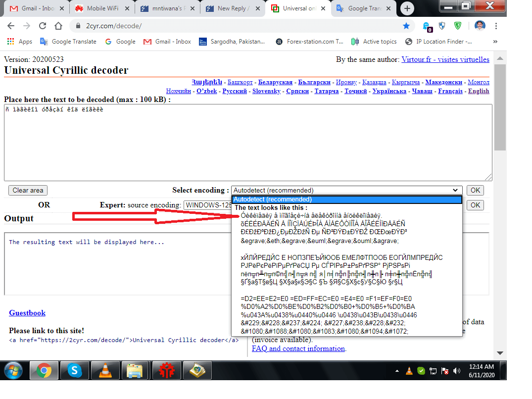Viewport: 532px width, 399px height.
Task: Switch site language to Français
Action: [450, 91]
